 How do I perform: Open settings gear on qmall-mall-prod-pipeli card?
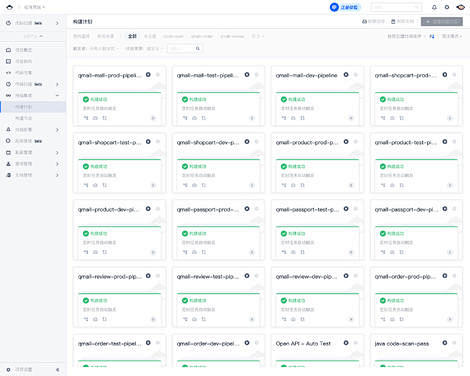click(148, 75)
